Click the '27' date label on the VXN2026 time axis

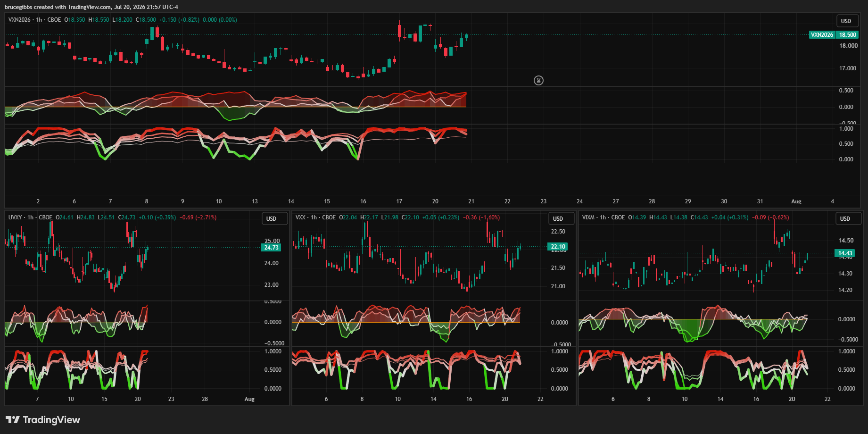616,201
